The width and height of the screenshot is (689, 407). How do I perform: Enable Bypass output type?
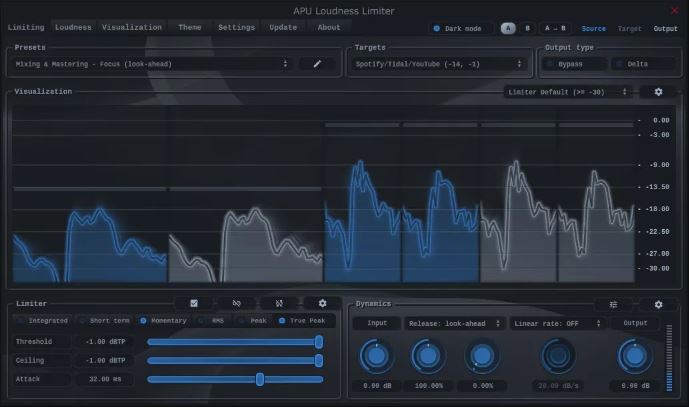(x=575, y=64)
